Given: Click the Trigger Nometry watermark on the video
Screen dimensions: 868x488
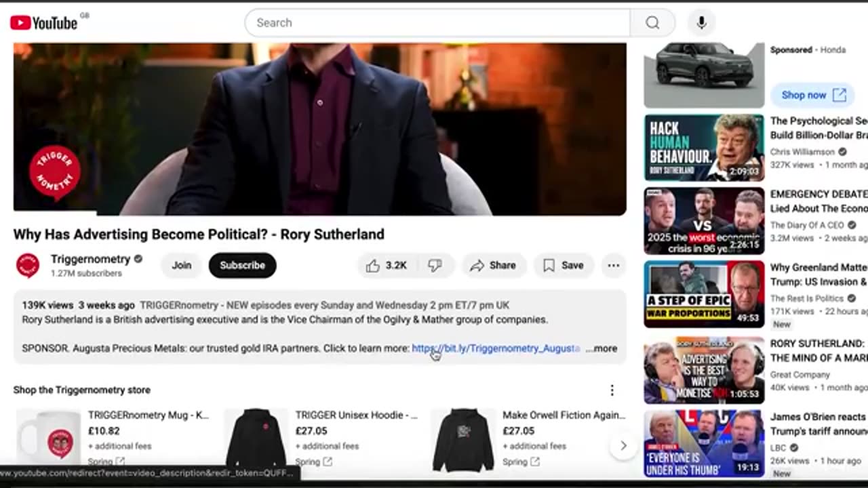Looking at the screenshot, I should [55, 174].
